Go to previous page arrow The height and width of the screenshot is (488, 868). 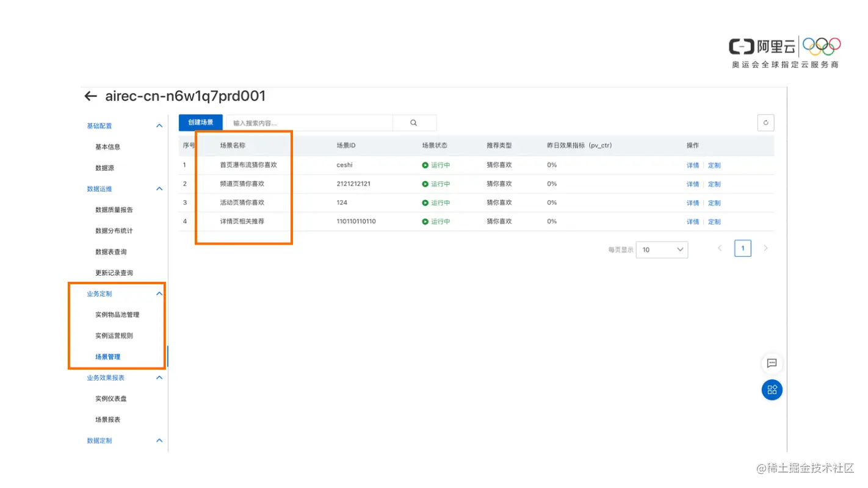(720, 248)
